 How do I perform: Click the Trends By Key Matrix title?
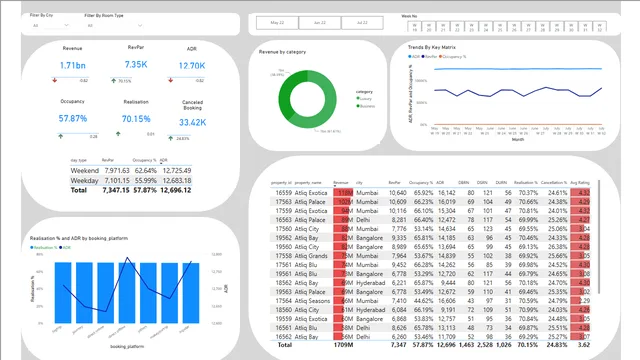431,47
